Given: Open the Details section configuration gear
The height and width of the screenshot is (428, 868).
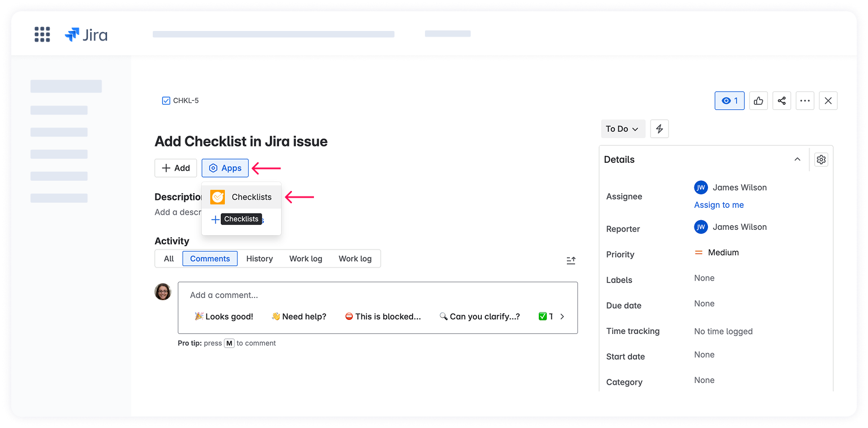Looking at the screenshot, I should tap(821, 159).
